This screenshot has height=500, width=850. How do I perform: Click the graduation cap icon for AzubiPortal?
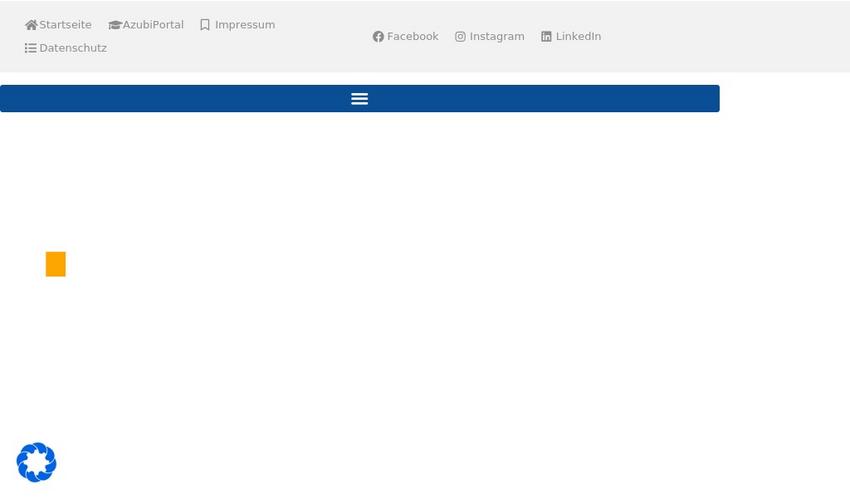coord(115,25)
